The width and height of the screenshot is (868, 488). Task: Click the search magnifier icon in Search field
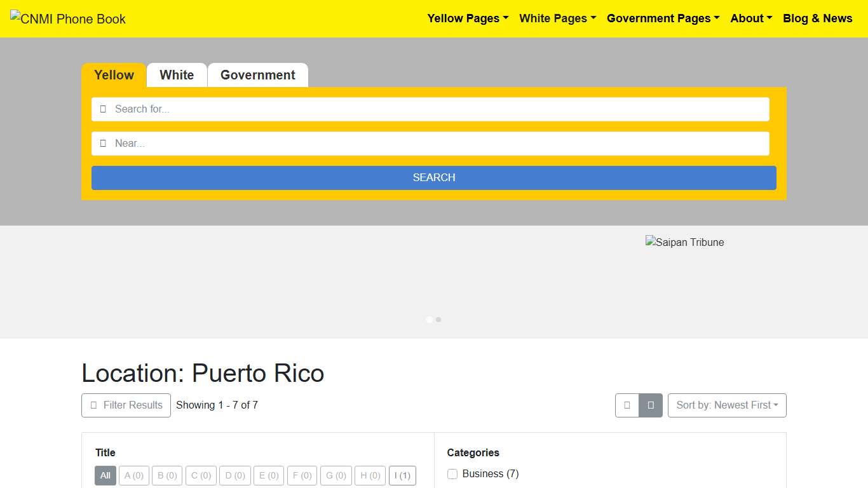(x=103, y=109)
